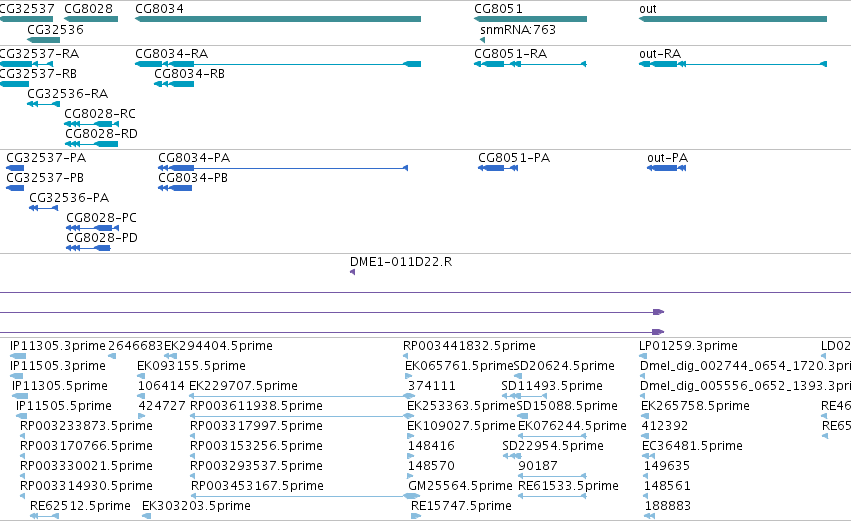The image size is (851, 521).
Task: Click the CG32536 gene bar
Action: coord(43,40)
